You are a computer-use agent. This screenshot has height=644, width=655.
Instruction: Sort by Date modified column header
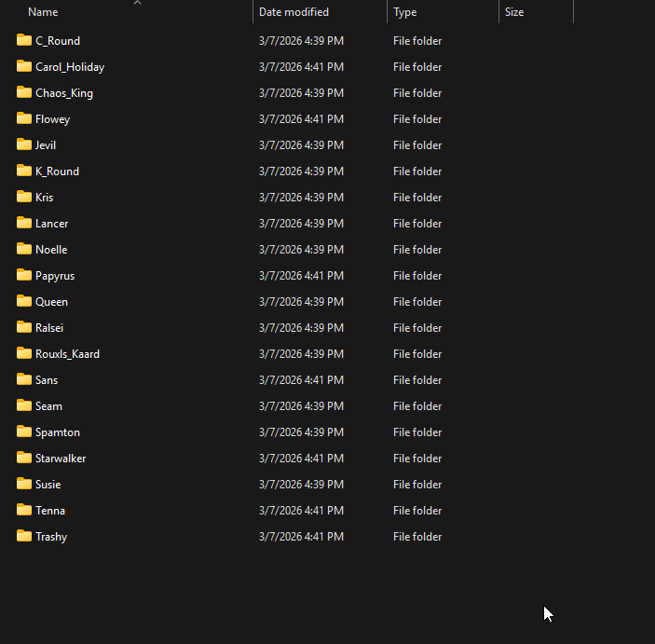pyautogui.click(x=293, y=12)
